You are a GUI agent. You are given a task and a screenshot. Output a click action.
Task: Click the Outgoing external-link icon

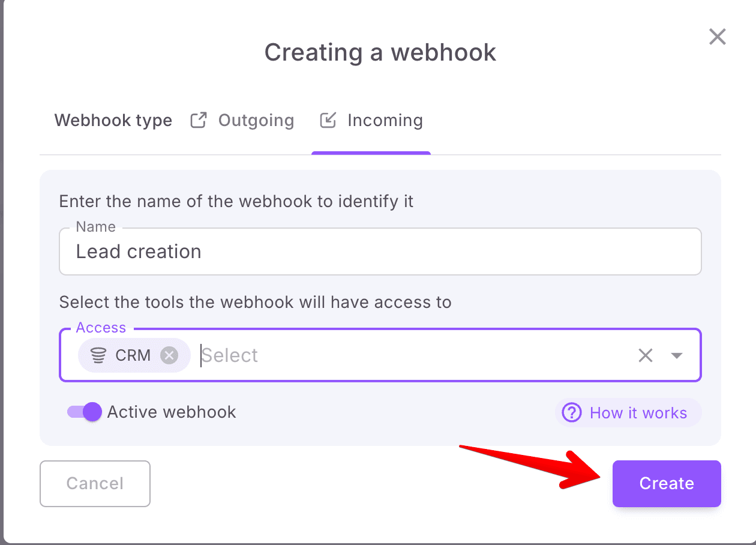[x=198, y=120]
